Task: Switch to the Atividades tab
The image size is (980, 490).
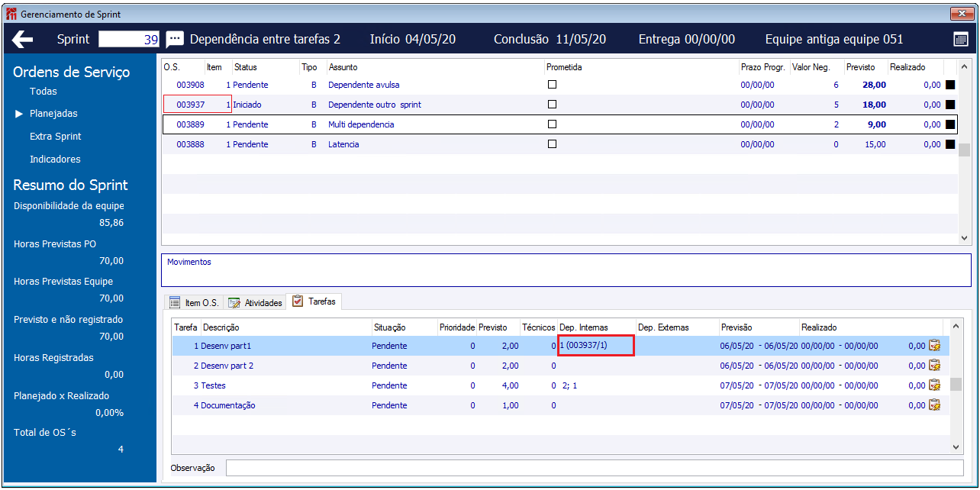Action: [256, 303]
